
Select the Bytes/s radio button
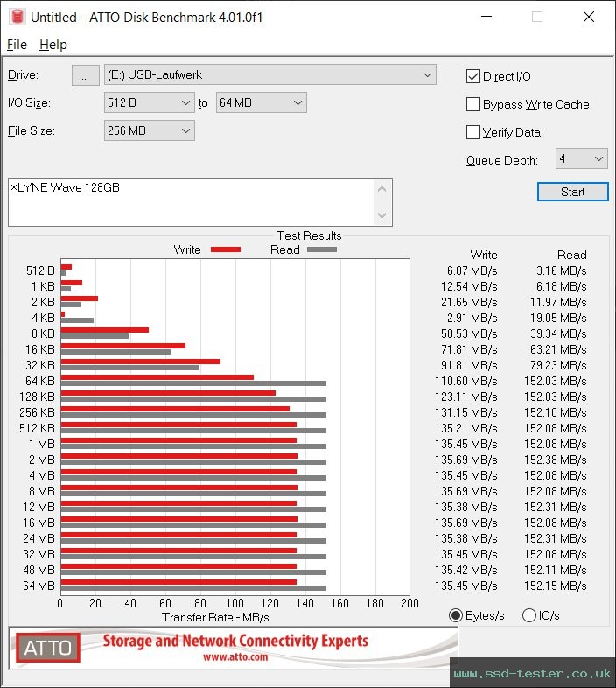[x=456, y=615]
